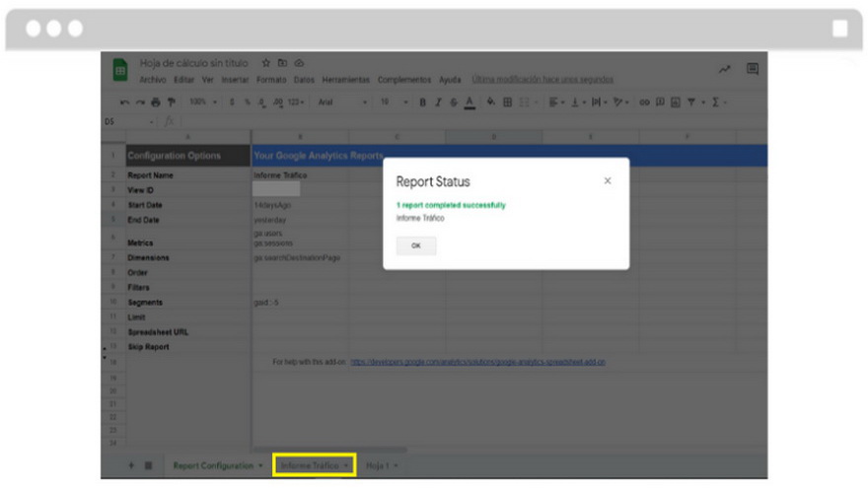This screenshot has width=868, height=488.
Task: Open the Editar menu
Action: pos(183,80)
